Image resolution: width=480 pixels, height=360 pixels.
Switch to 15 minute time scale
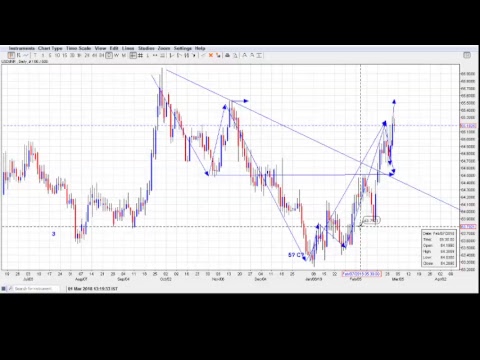pos(65,55)
